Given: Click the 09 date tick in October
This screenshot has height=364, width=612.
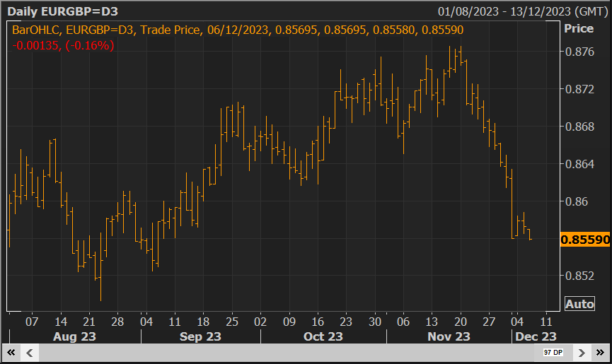Looking at the screenshot, I should pos(289,322).
